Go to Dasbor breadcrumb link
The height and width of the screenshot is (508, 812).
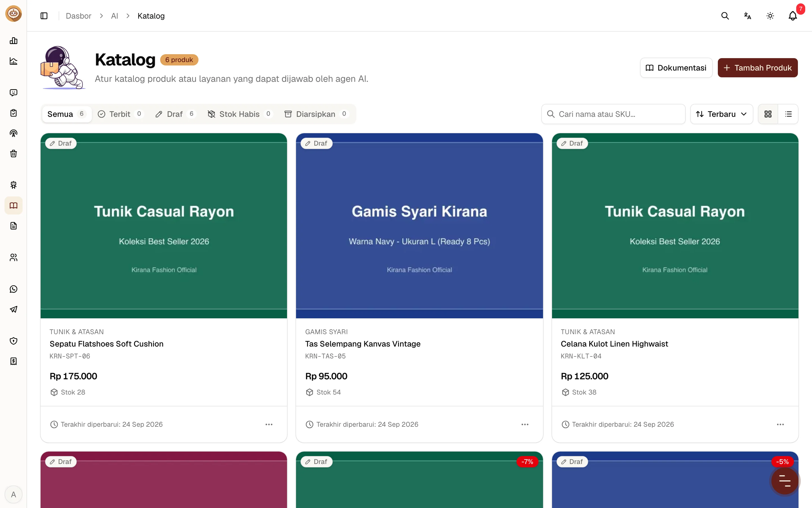click(78, 16)
